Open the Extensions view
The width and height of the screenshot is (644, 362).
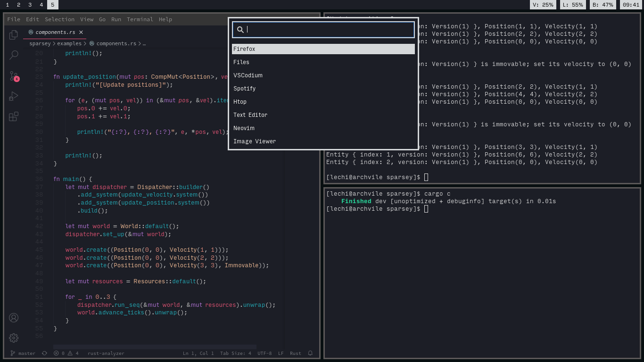(14, 116)
